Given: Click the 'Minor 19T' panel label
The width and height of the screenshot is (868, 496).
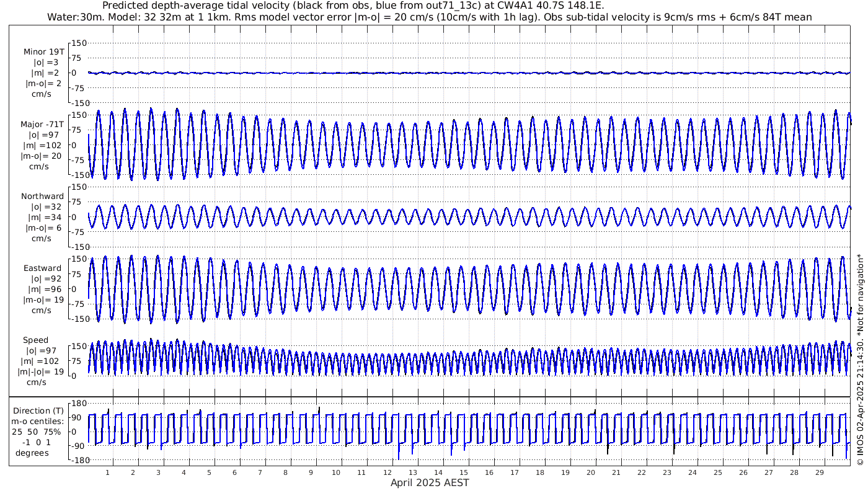Looking at the screenshot, I should coord(43,52).
